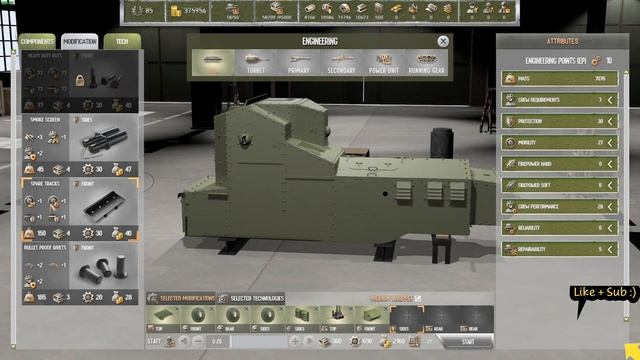Click the Mass attribute row
Image resolution: width=640 pixels, height=360 pixels.
click(560, 78)
